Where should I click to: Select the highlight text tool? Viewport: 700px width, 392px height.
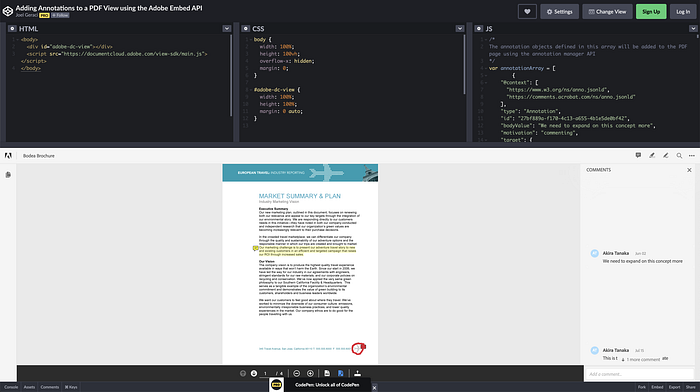[652, 155]
